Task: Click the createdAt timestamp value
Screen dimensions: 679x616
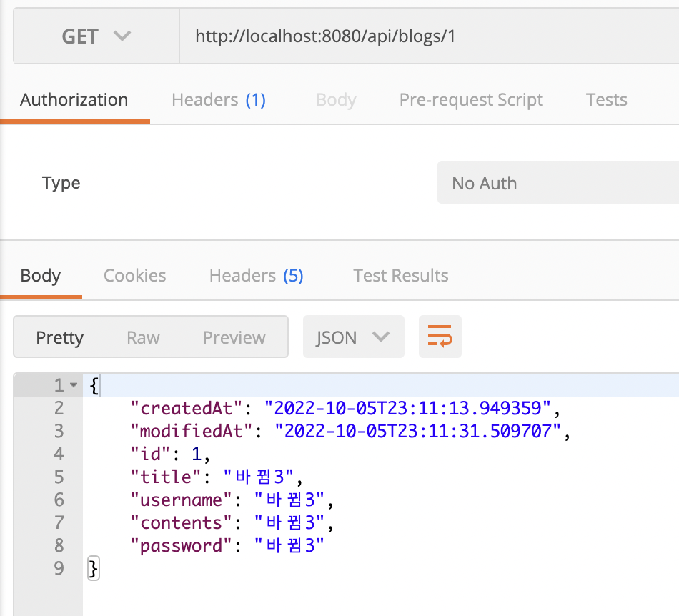Action: coord(407,408)
